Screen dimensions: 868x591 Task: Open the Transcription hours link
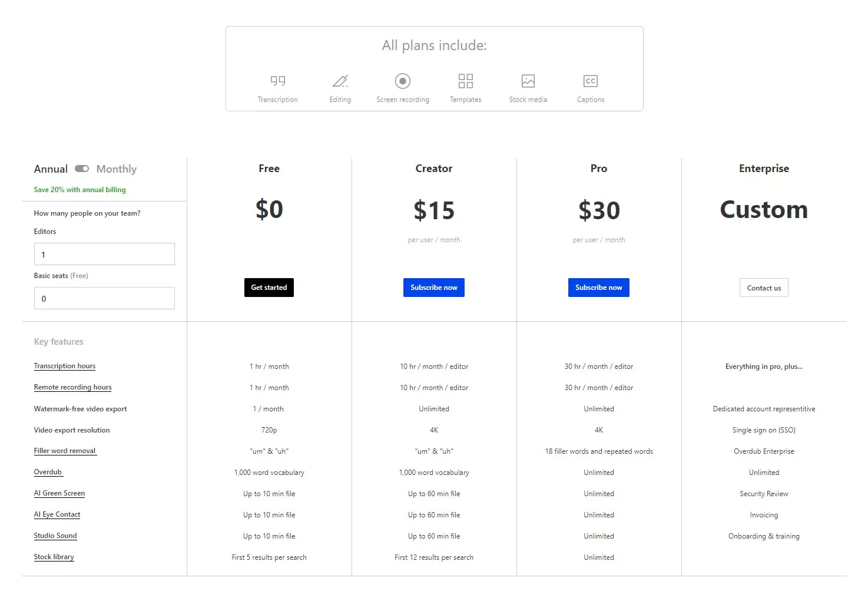(65, 366)
